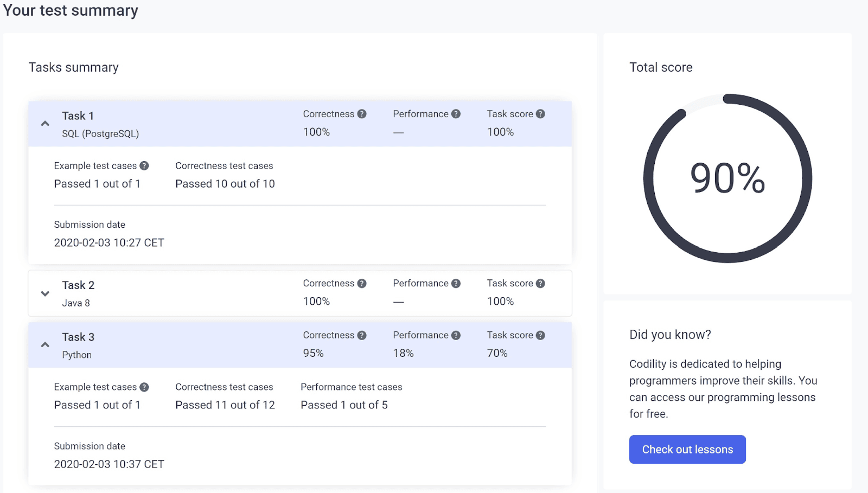Viewport: 868px width, 493px height.
Task: Click the Task 3 title text
Action: coord(78,337)
